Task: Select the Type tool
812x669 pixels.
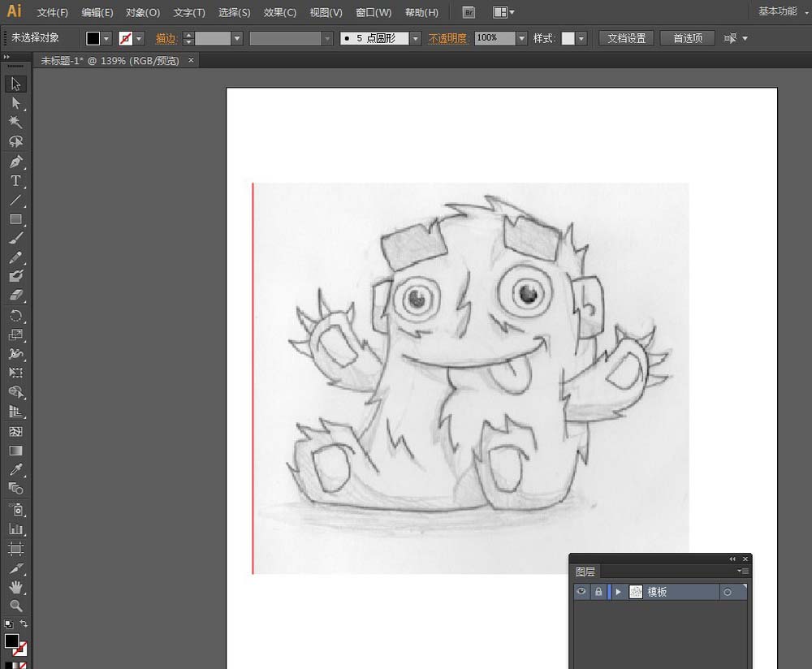Action: [x=15, y=181]
